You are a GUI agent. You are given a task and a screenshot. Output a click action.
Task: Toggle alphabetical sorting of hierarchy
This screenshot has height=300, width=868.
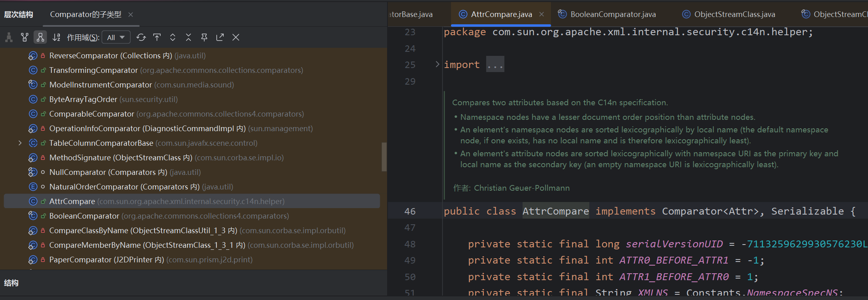click(57, 38)
